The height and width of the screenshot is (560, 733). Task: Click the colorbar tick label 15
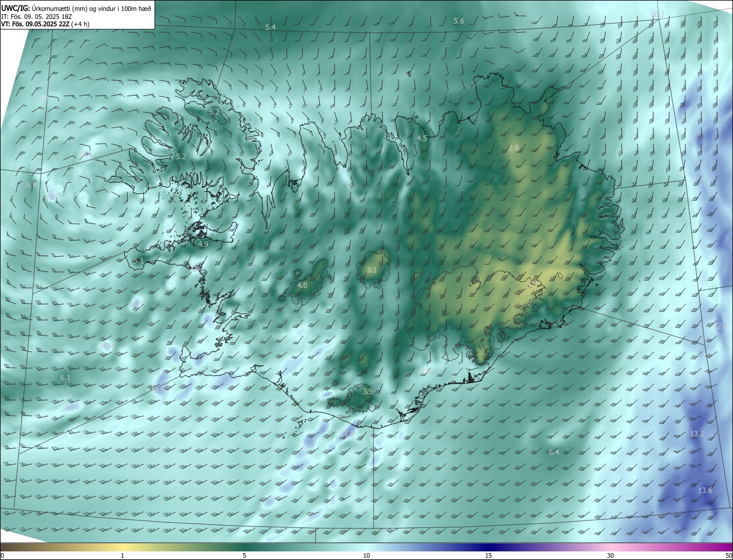[x=488, y=555]
